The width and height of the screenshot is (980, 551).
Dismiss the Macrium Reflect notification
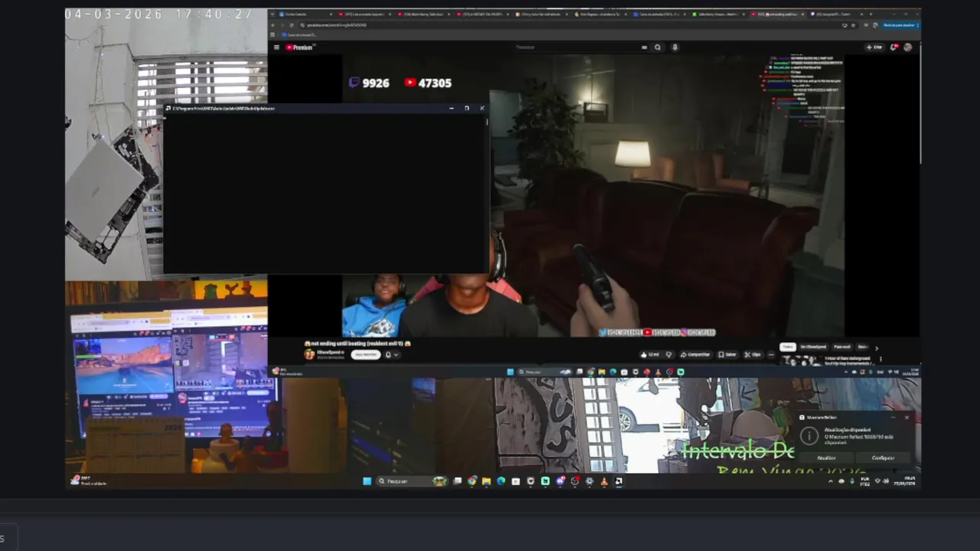tap(906, 417)
